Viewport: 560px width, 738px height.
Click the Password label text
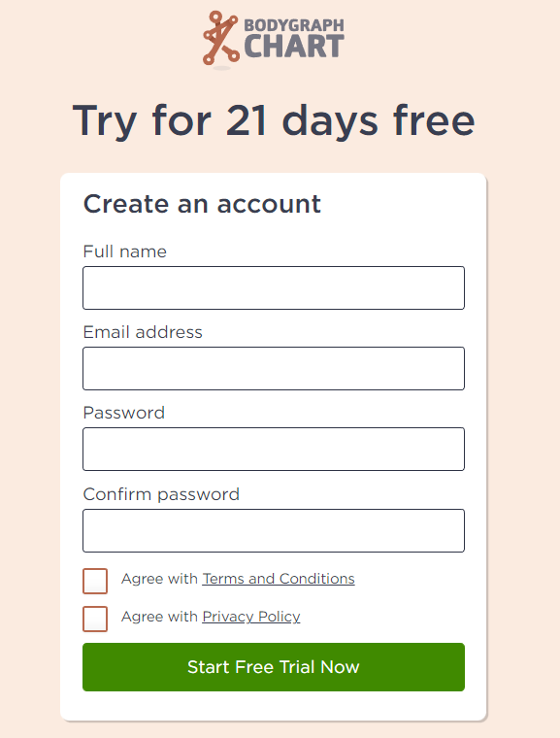124,413
